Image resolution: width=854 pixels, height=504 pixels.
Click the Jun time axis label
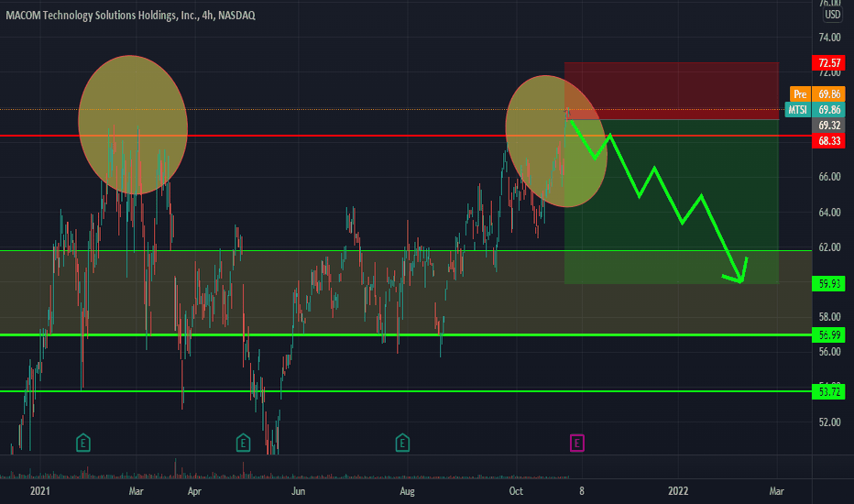pyautogui.click(x=298, y=491)
